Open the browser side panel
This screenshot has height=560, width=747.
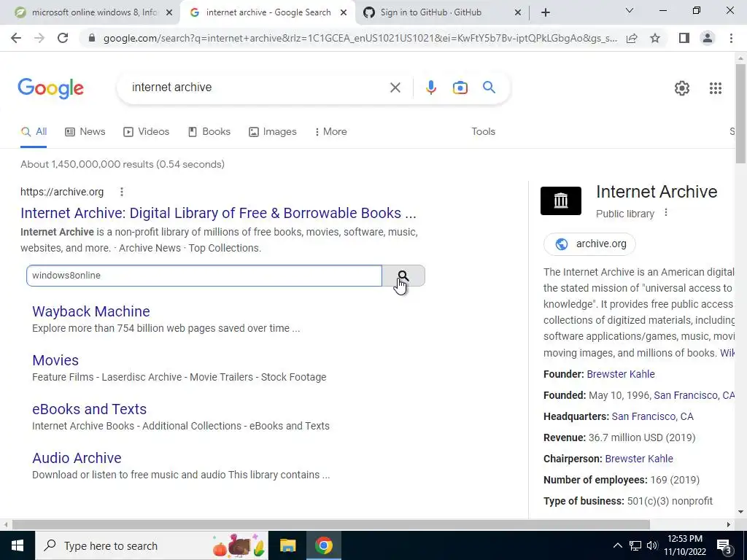(684, 38)
